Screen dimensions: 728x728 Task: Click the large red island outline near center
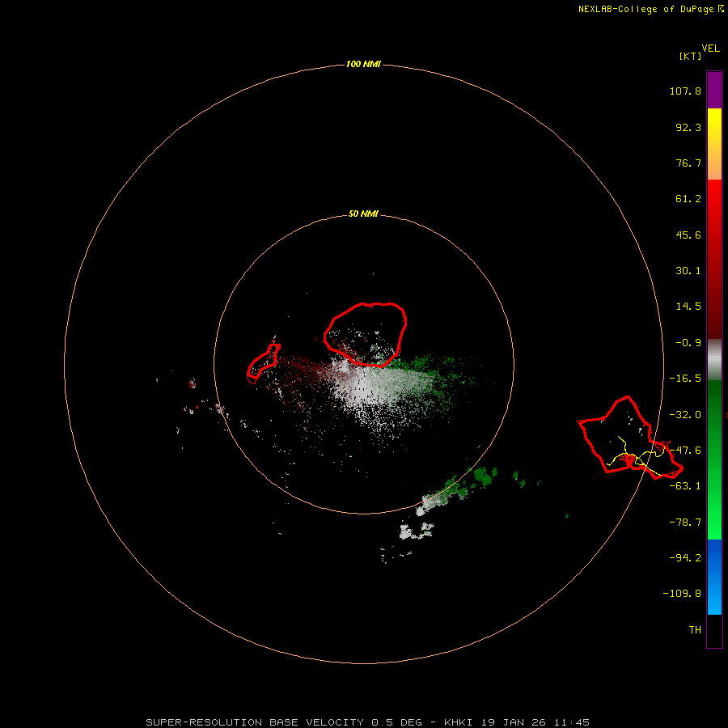pyautogui.click(x=365, y=334)
